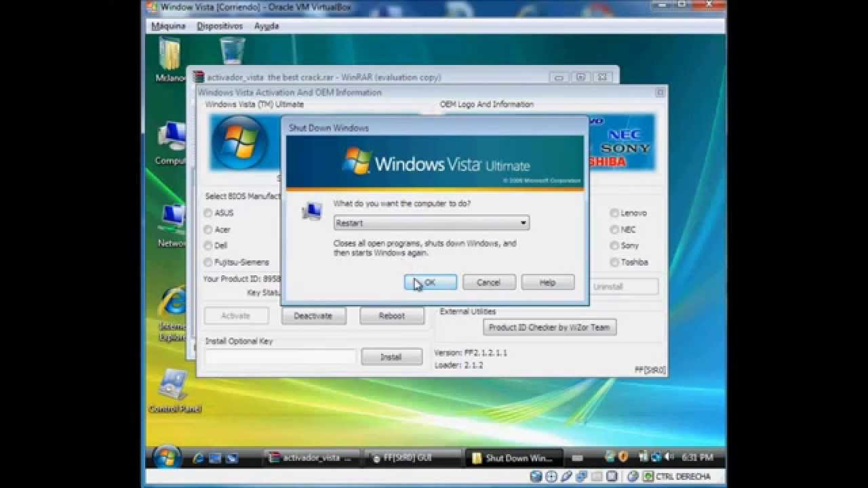Viewport: 868px width, 488px height.
Task: Click the Reboot button
Action: (391, 316)
